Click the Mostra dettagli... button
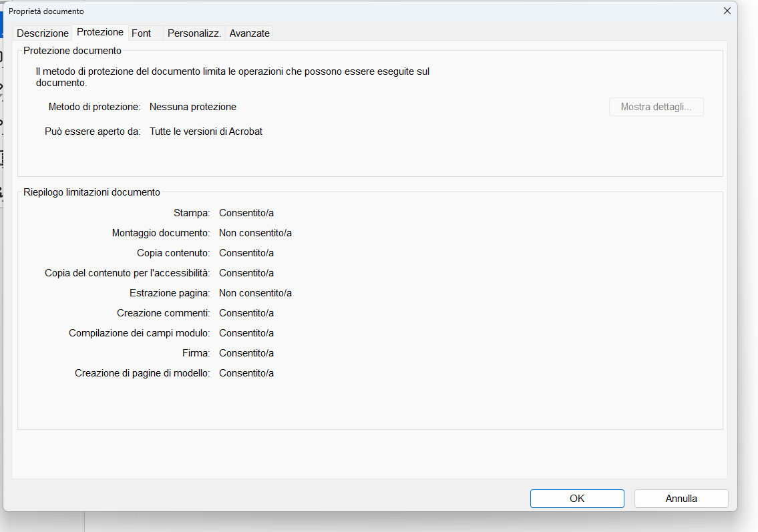The height and width of the screenshot is (532, 758). click(x=656, y=107)
